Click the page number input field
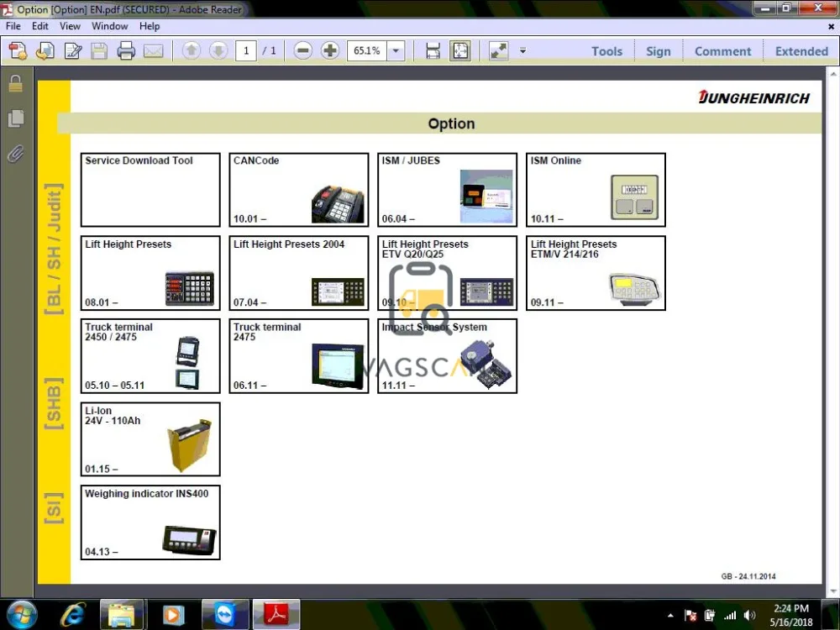The width and height of the screenshot is (840, 630). pyautogui.click(x=246, y=51)
